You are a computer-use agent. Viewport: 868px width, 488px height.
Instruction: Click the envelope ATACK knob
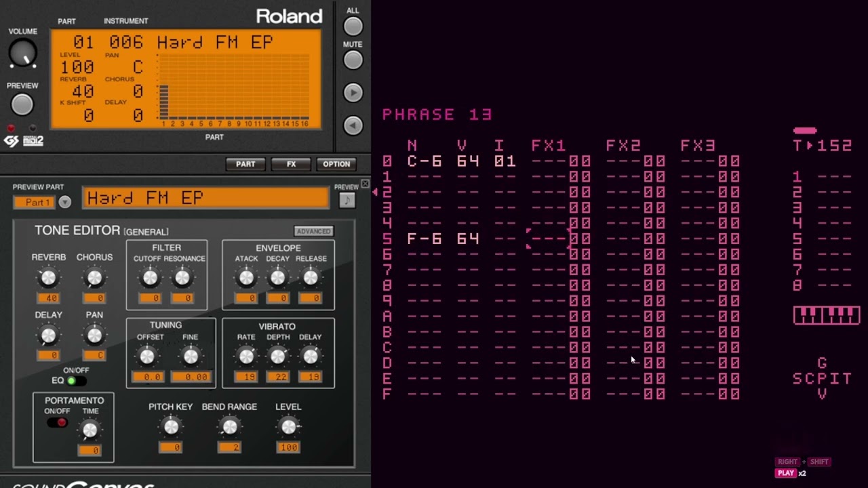click(246, 277)
